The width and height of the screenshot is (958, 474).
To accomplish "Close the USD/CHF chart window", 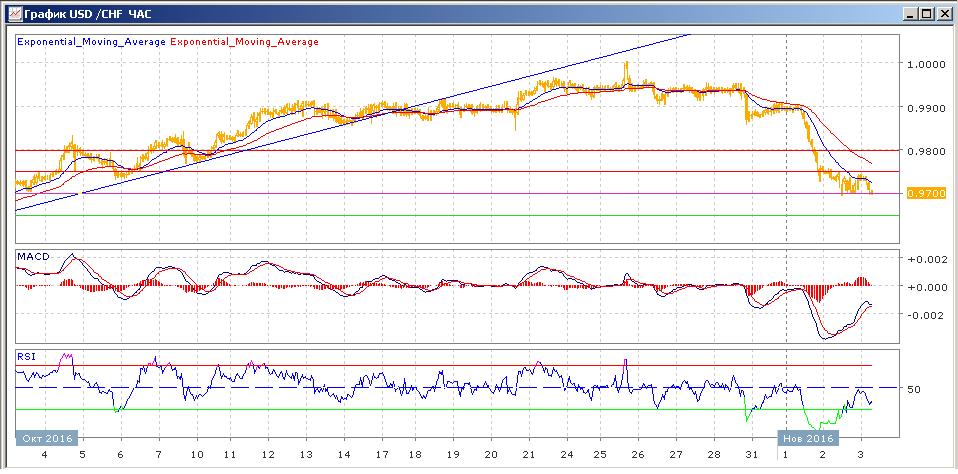I will pyautogui.click(x=943, y=13).
